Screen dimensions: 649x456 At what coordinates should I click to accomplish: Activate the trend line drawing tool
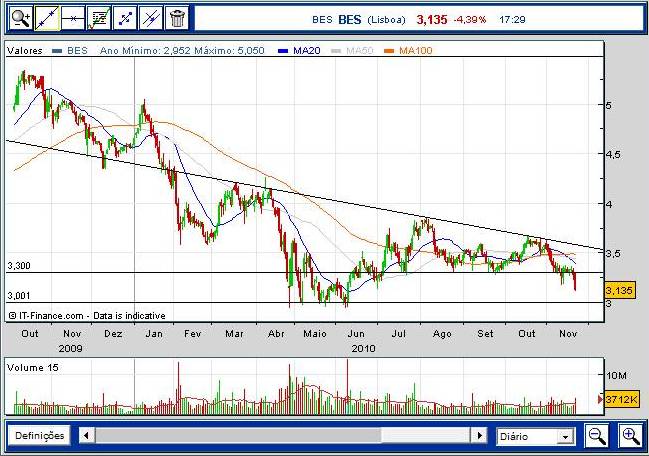(47, 18)
